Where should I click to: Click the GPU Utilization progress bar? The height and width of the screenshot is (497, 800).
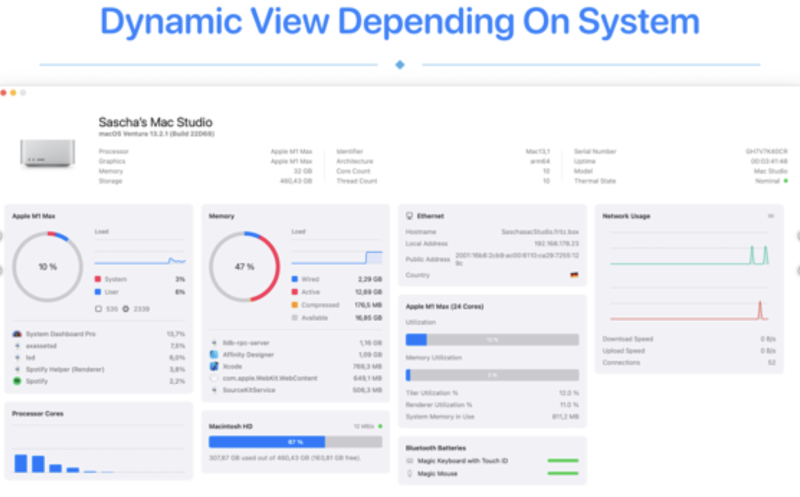click(x=492, y=340)
